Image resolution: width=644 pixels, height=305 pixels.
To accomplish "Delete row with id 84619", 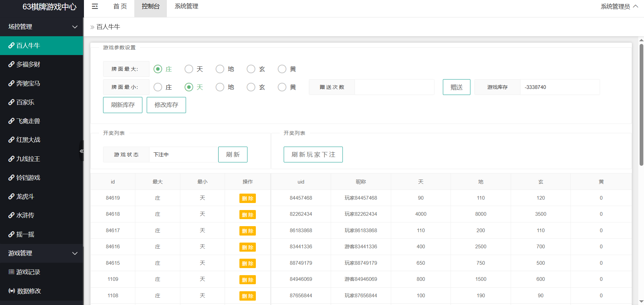I will click(247, 198).
